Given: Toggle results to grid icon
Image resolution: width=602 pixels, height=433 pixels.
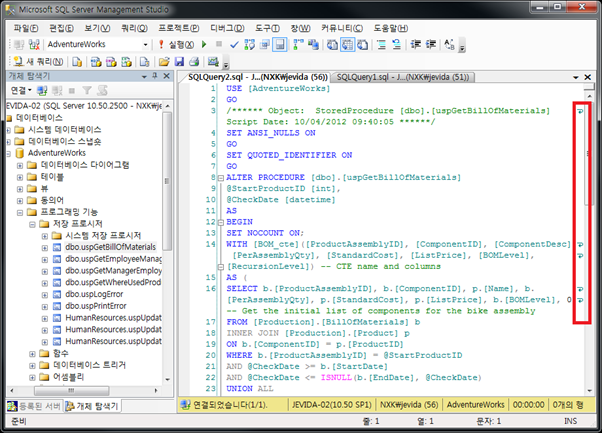Looking at the screenshot, I should coord(348,45).
